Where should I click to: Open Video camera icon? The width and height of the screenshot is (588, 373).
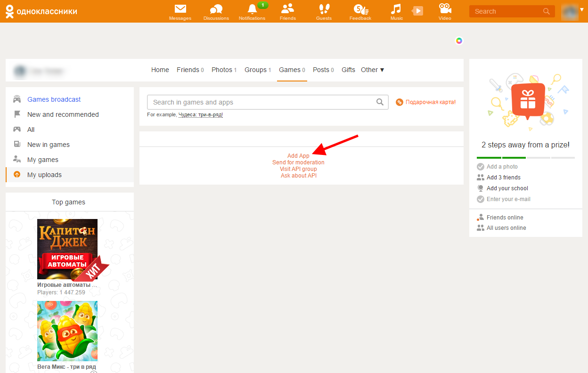(445, 9)
